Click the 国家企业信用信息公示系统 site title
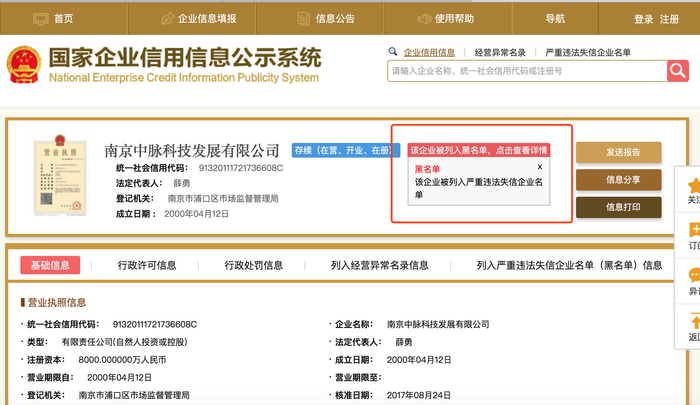The height and width of the screenshot is (405, 700). pos(185,57)
